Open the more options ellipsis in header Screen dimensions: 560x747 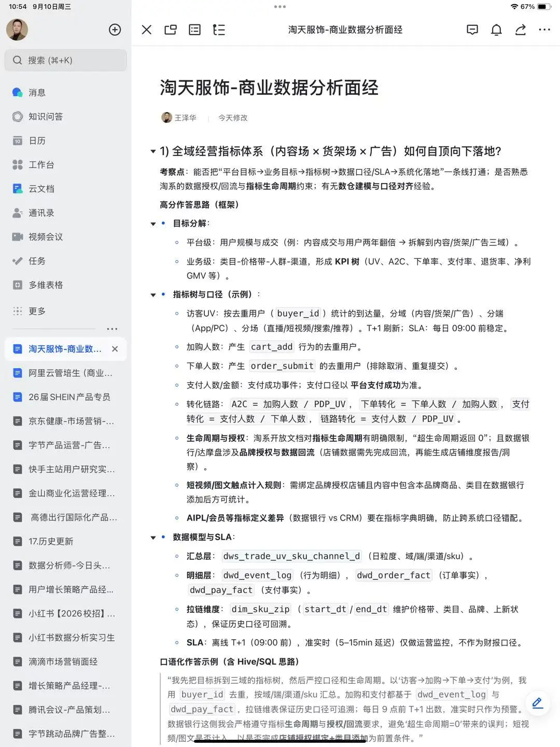544,30
